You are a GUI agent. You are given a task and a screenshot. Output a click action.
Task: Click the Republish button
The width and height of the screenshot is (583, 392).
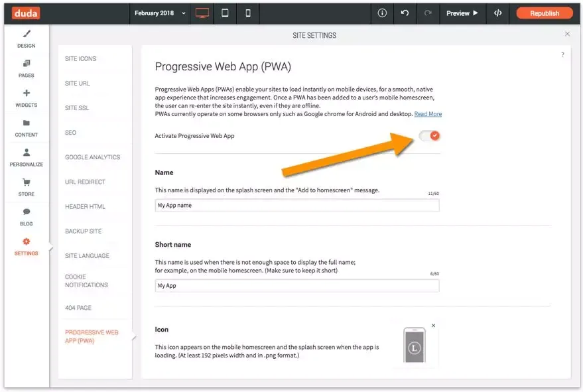coord(545,13)
